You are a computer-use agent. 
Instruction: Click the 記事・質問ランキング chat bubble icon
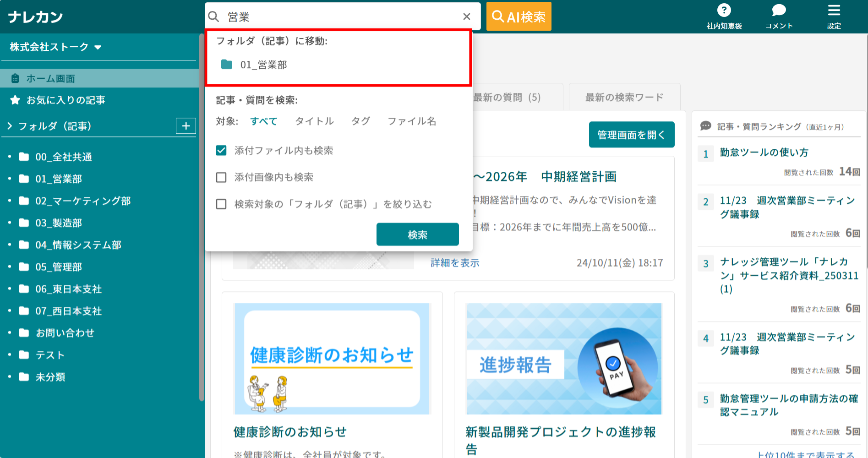coord(706,126)
